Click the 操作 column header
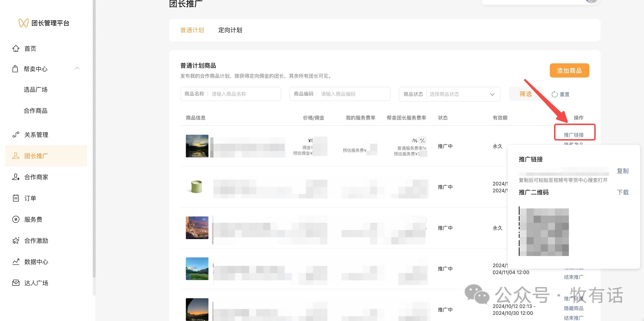644x321 pixels. (579, 118)
